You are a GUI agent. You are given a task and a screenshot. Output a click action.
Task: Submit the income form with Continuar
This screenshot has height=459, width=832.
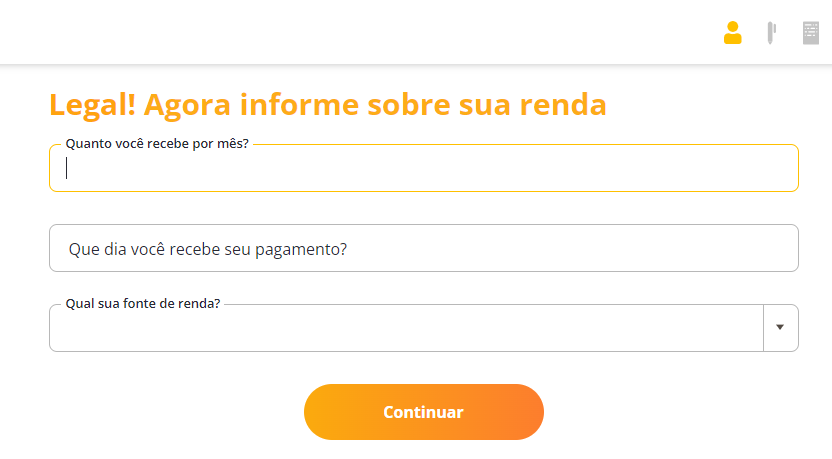point(423,412)
